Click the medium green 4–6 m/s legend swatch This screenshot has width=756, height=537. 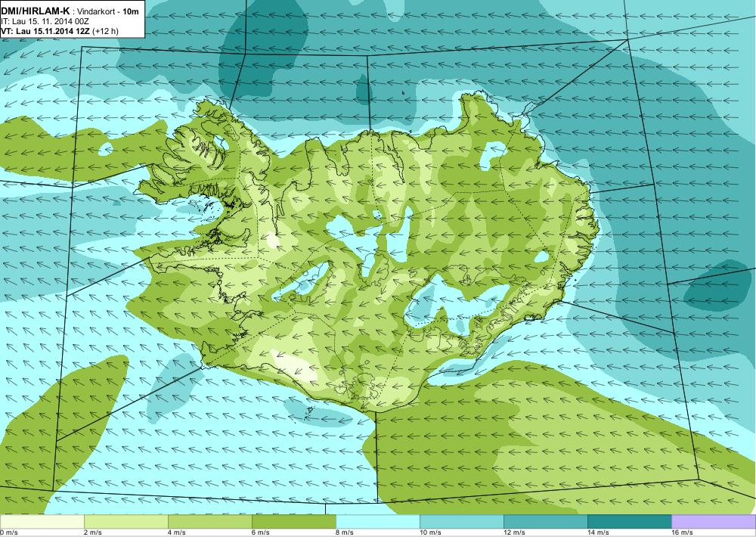click(x=209, y=522)
